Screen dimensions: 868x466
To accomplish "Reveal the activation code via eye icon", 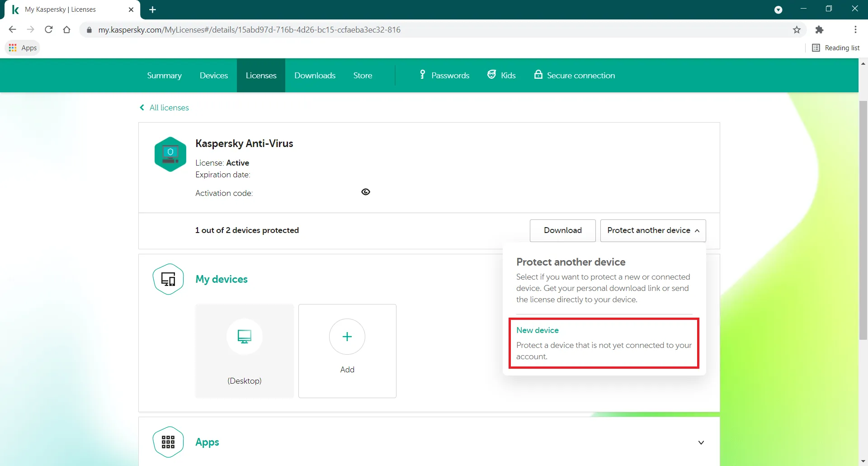I will (366, 192).
